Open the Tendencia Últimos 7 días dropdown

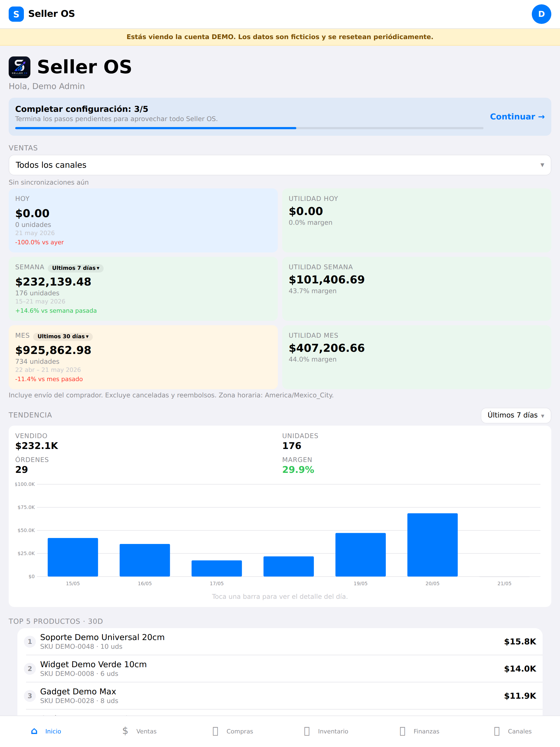tap(516, 415)
